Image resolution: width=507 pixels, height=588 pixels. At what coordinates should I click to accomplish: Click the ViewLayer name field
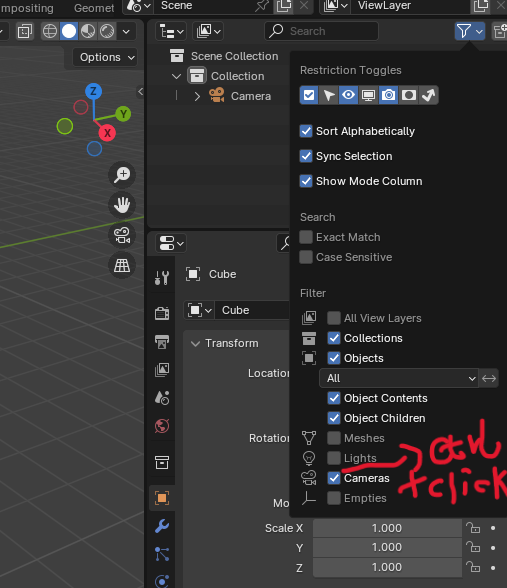[410, 6]
